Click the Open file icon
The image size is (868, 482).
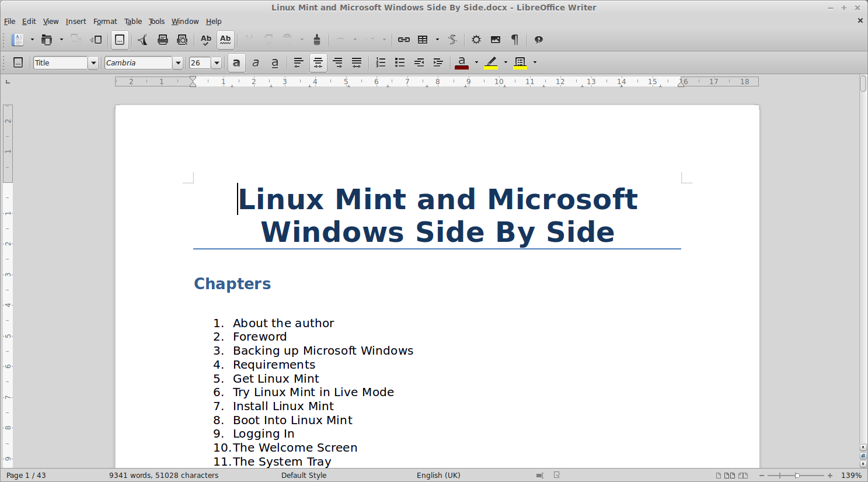coord(47,40)
